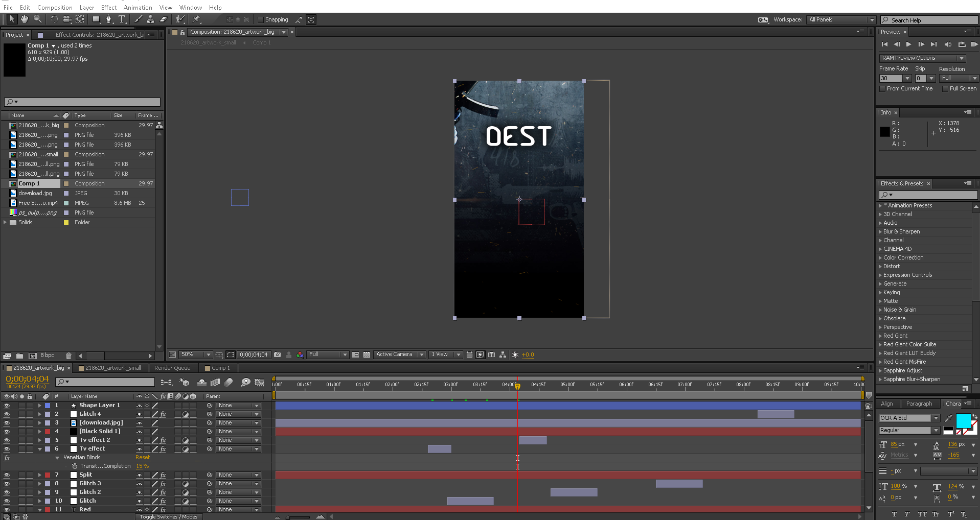Open the 50% magnification dropdown
The image size is (980, 520).
tap(195, 354)
